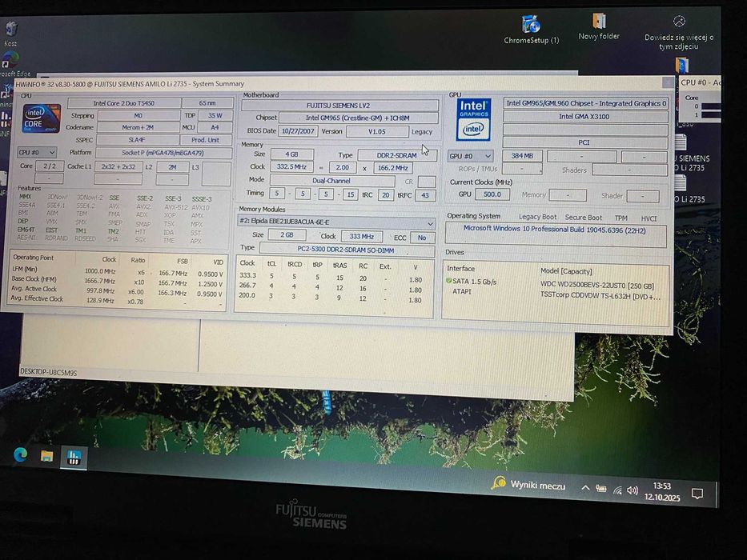Screen dimensions: 747x560
Task: Open Microsoft Edge from the taskbar
Action: (x=21, y=455)
